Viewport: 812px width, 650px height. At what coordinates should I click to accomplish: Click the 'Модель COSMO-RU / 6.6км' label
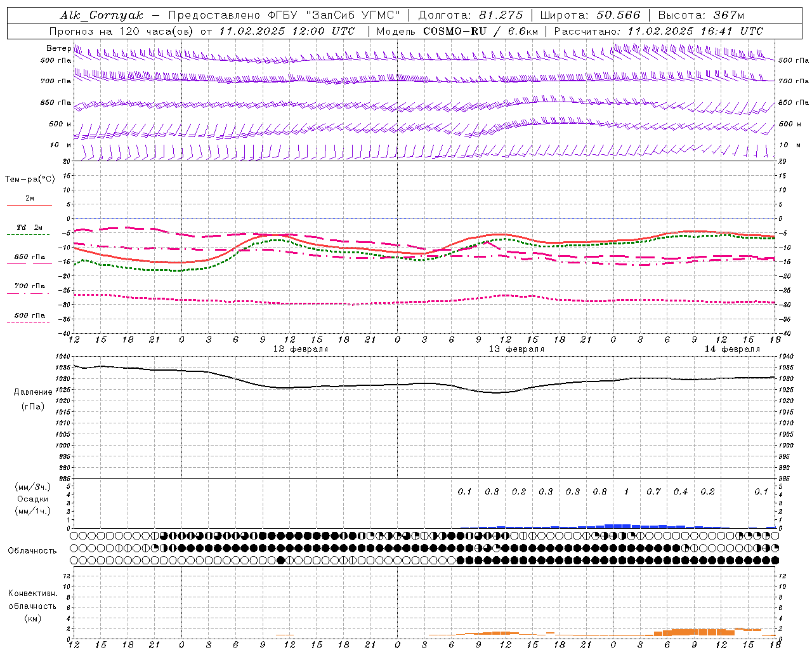tap(457, 31)
